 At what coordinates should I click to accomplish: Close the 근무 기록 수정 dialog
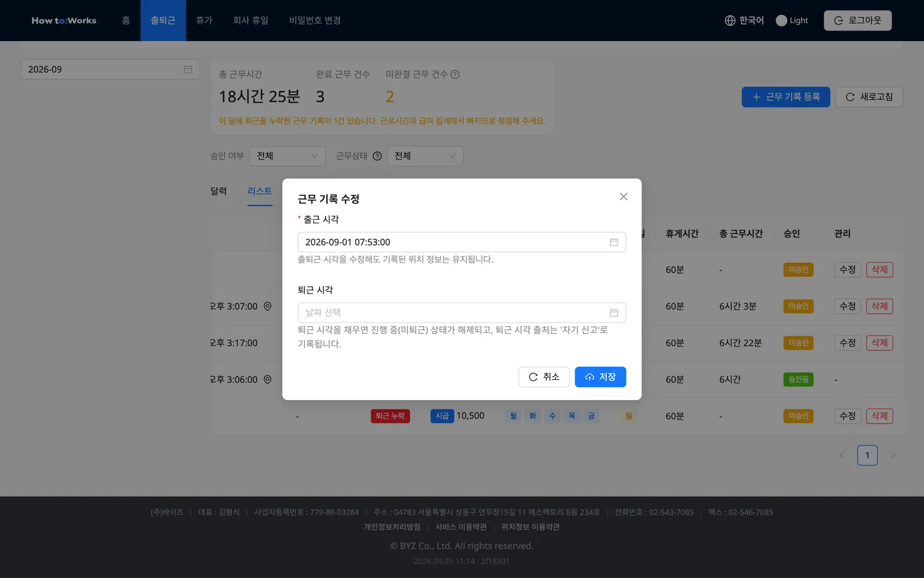pyautogui.click(x=623, y=197)
